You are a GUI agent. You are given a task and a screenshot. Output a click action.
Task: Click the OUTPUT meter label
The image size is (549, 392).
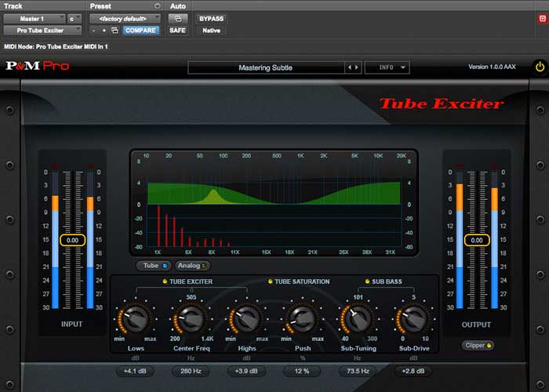pyautogui.click(x=476, y=325)
